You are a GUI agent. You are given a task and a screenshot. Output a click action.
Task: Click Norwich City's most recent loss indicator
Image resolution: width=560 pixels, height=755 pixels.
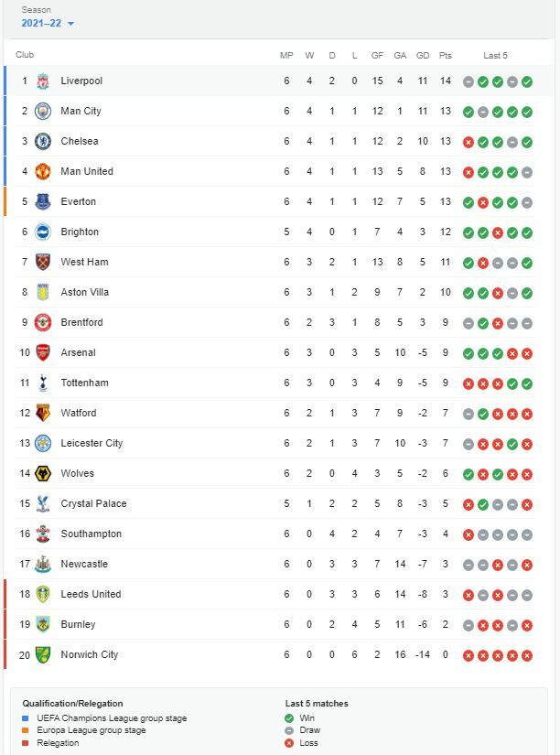coord(527,655)
